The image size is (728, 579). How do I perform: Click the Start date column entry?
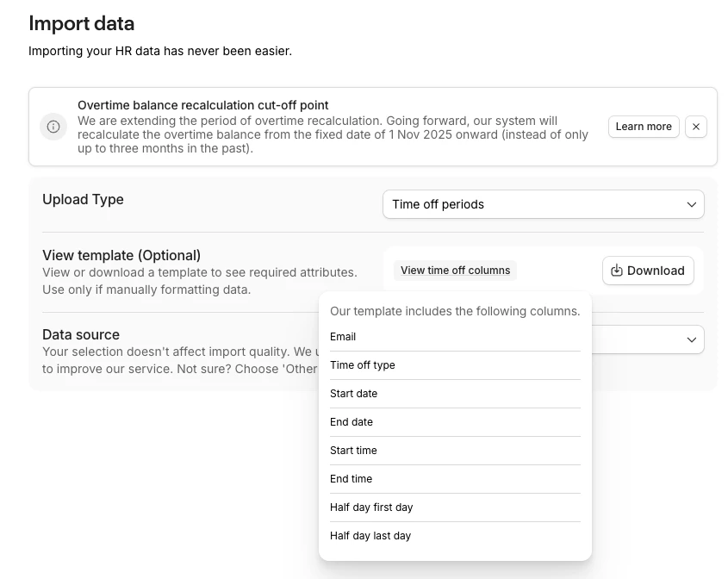pyautogui.click(x=354, y=394)
